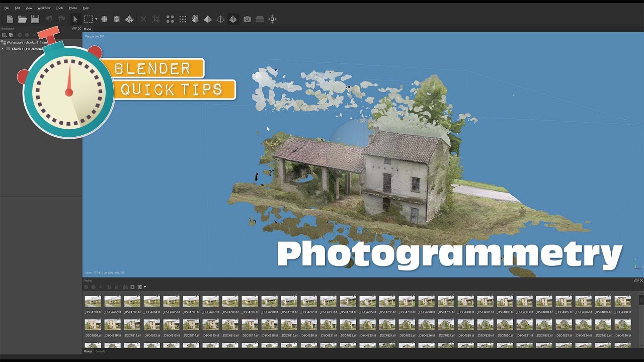
Task: Click Remove Cameras icon in Photos panel
Action: (x=100, y=287)
